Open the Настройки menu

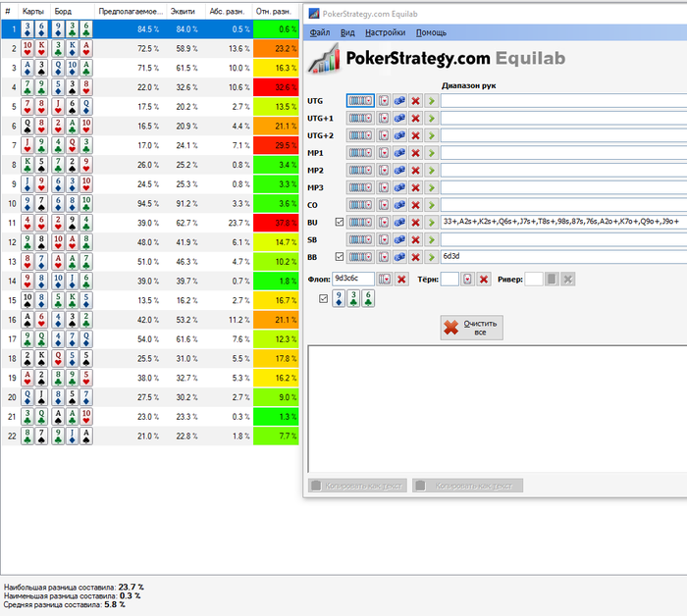(x=385, y=32)
